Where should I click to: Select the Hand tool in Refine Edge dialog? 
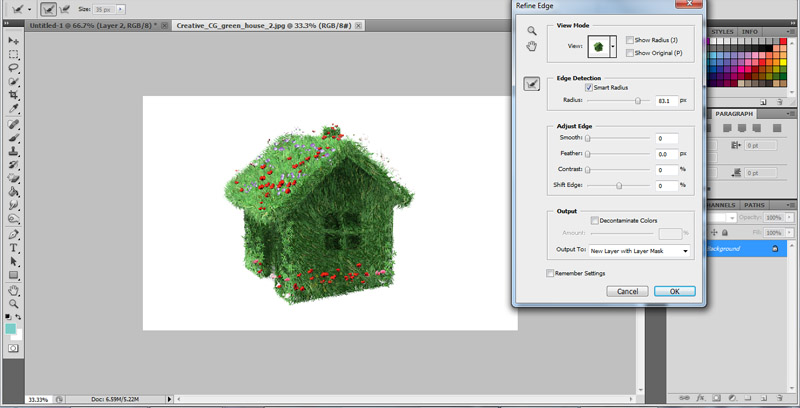(x=532, y=46)
